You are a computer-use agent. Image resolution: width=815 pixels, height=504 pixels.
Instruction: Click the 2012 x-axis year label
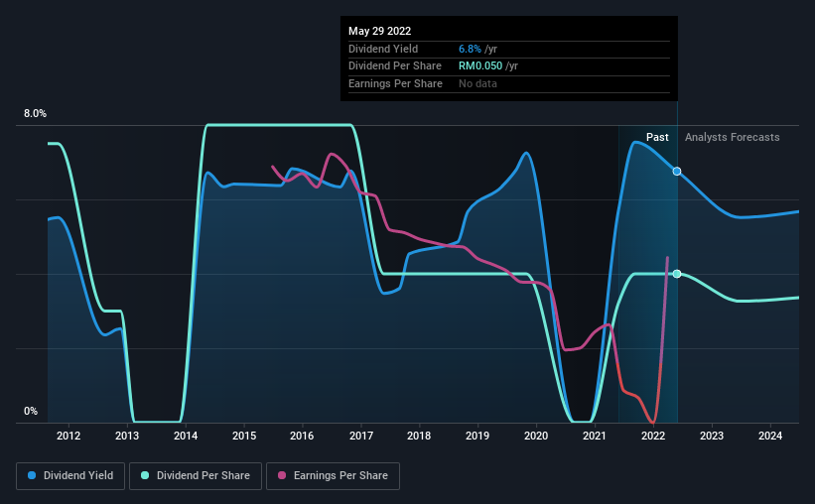[x=68, y=436]
